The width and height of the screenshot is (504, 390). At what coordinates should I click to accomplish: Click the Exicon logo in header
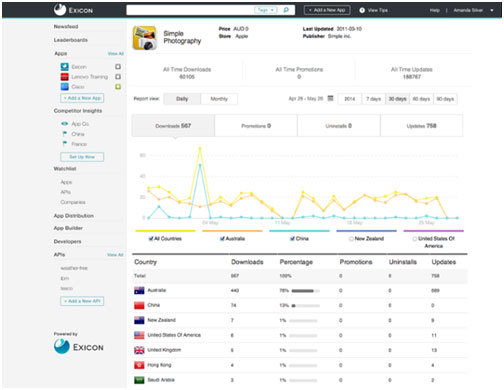pyautogui.click(x=74, y=10)
